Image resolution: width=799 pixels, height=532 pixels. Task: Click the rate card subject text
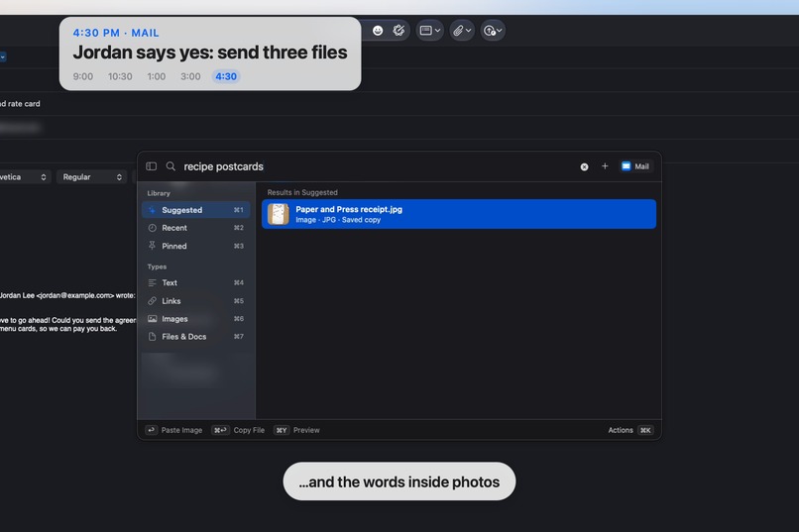21,103
